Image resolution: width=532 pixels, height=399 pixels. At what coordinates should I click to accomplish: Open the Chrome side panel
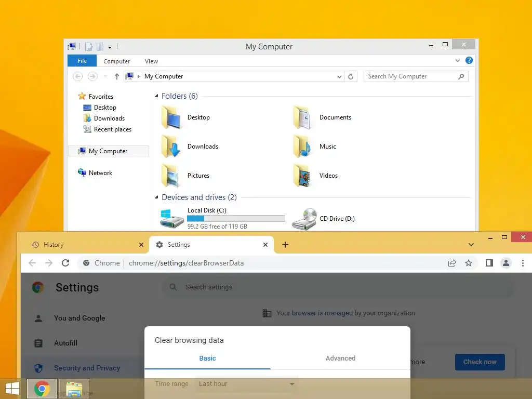(x=489, y=263)
